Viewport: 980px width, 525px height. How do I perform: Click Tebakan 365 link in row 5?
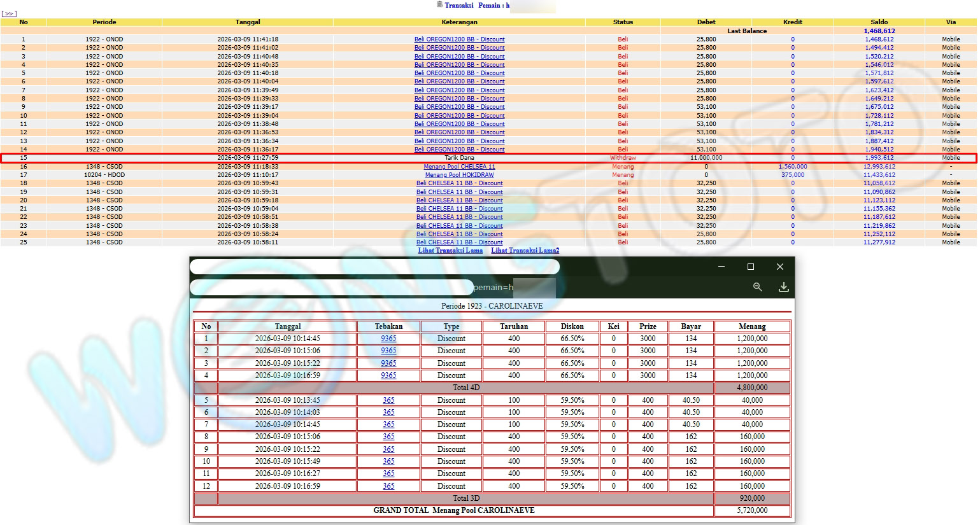coord(388,401)
